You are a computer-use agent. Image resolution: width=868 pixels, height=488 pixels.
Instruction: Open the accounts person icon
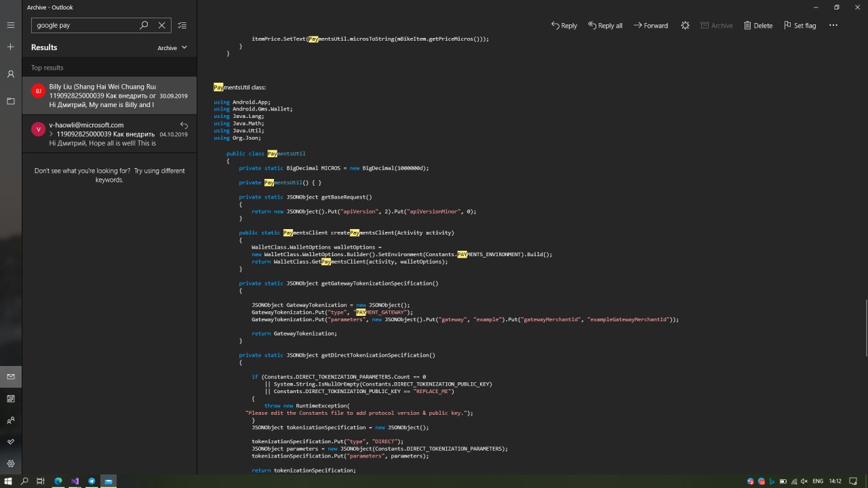point(10,74)
